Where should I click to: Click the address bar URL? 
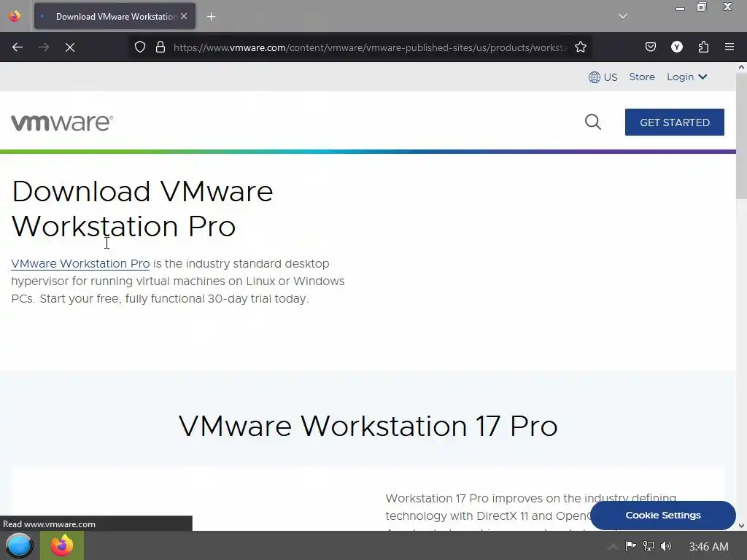(x=370, y=47)
